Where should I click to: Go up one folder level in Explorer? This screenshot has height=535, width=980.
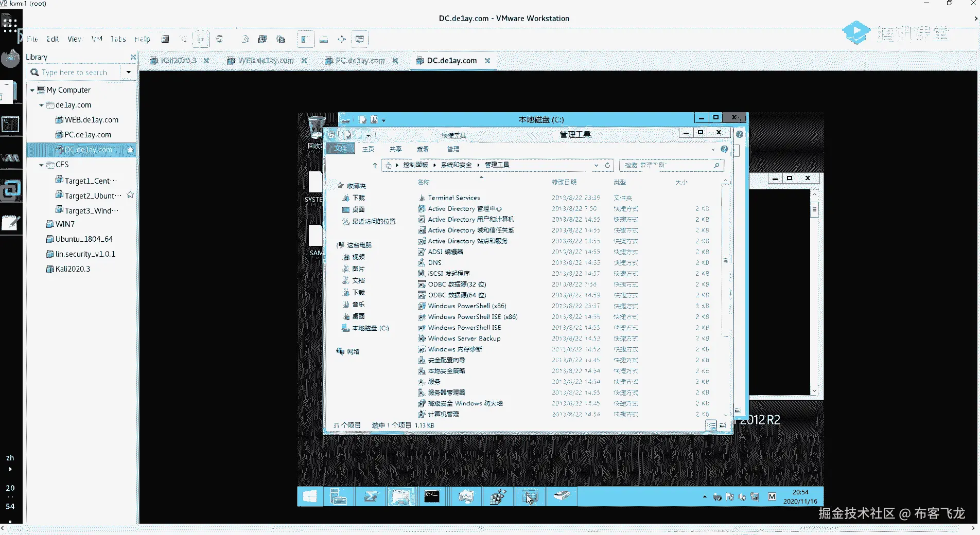375,165
